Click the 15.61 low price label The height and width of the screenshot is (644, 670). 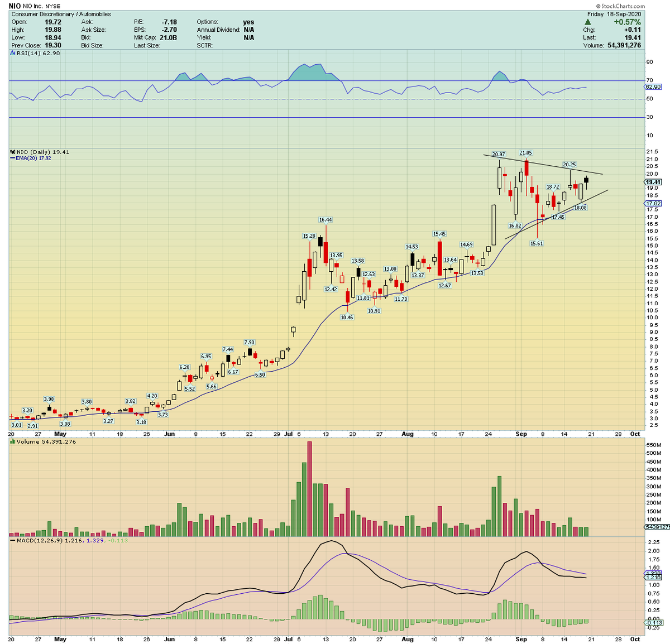point(537,243)
